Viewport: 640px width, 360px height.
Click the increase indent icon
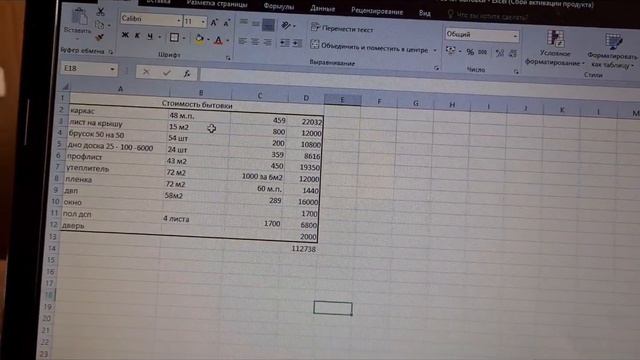[x=297, y=43]
